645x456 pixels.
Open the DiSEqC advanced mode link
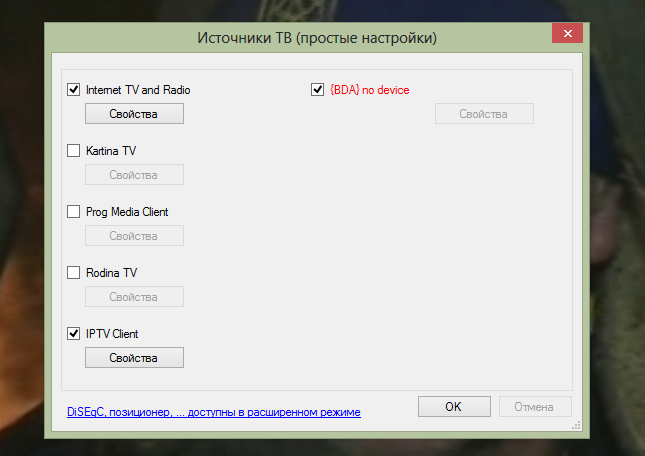tap(213, 412)
